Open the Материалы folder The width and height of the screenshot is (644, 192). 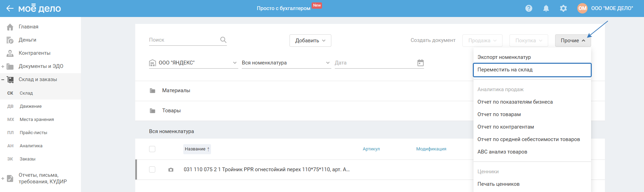(x=176, y=90)
